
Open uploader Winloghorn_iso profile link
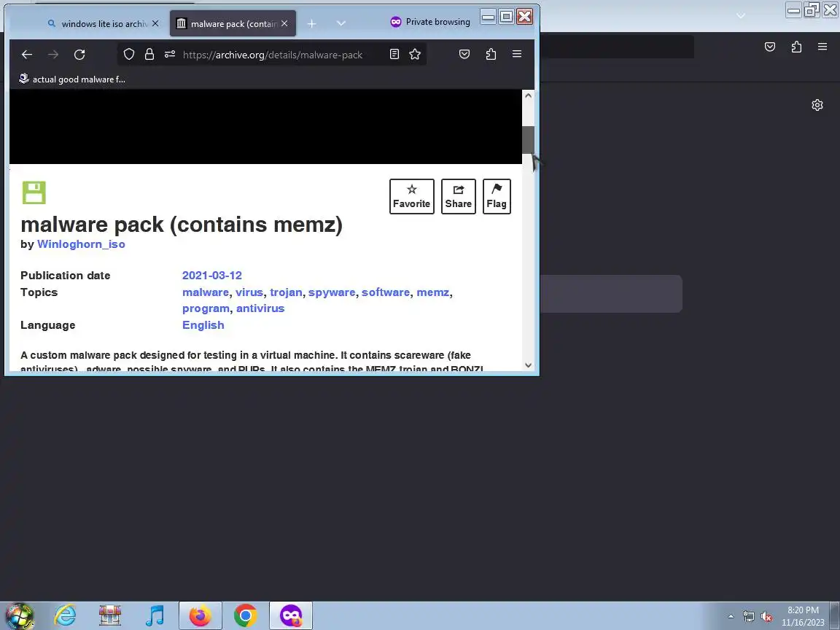pos(81,244)
